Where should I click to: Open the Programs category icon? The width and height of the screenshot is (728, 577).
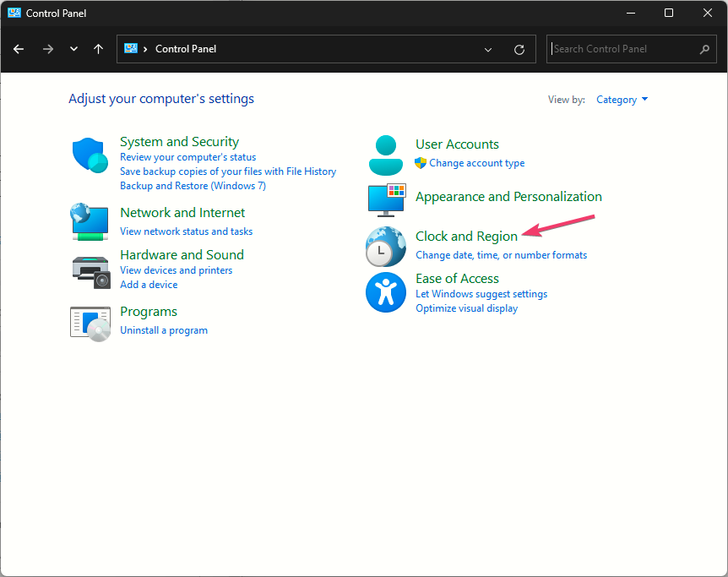click(90, 322)
